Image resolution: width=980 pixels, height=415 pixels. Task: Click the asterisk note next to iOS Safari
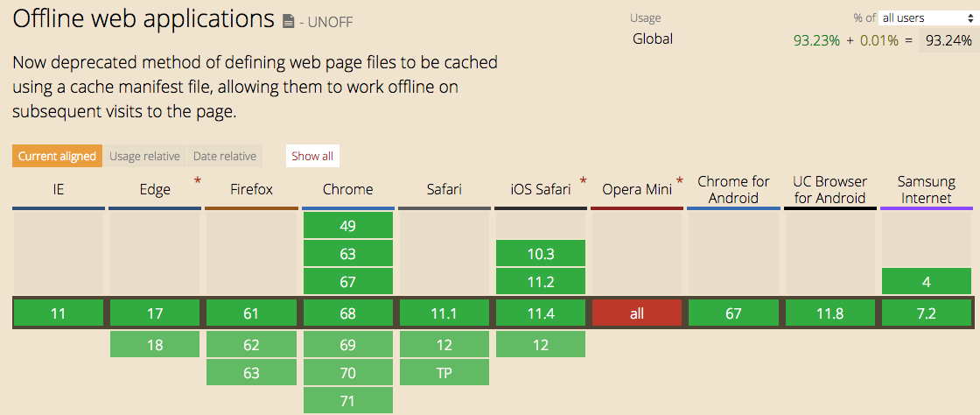[x=583, y=181]
